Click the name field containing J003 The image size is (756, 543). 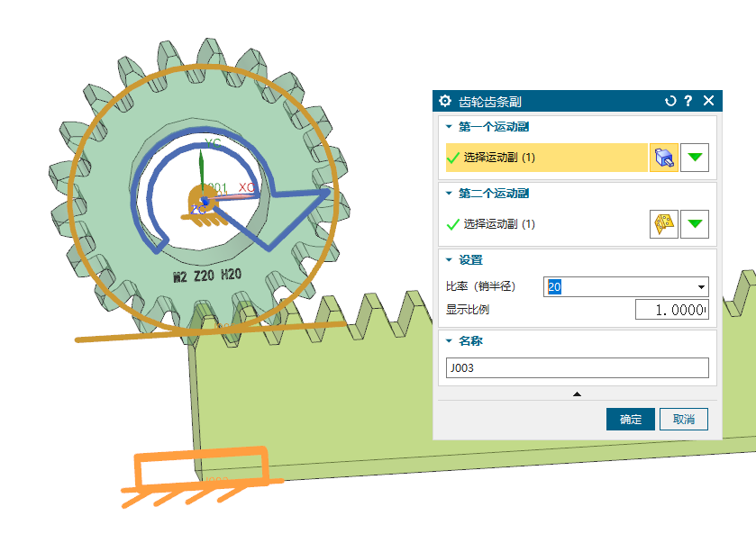[577, 367]
